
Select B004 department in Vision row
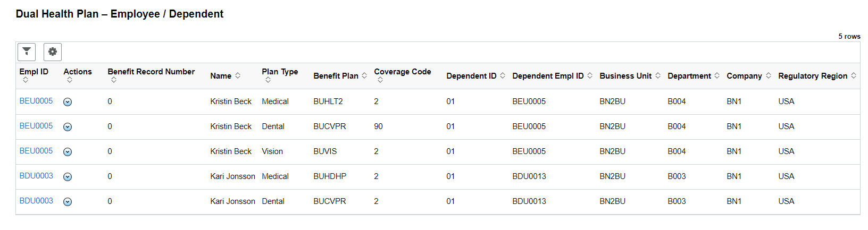pyautogui.click(x=677, y=151)
